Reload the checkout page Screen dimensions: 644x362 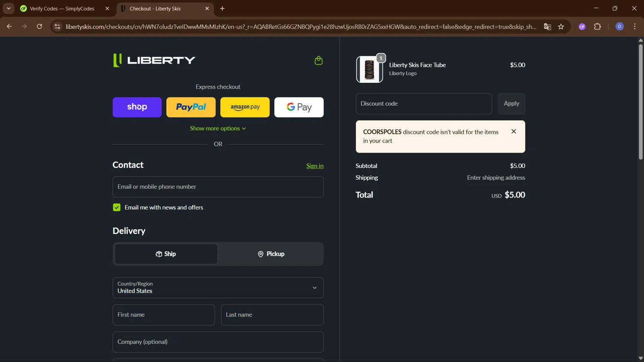(x=39, y=27)
